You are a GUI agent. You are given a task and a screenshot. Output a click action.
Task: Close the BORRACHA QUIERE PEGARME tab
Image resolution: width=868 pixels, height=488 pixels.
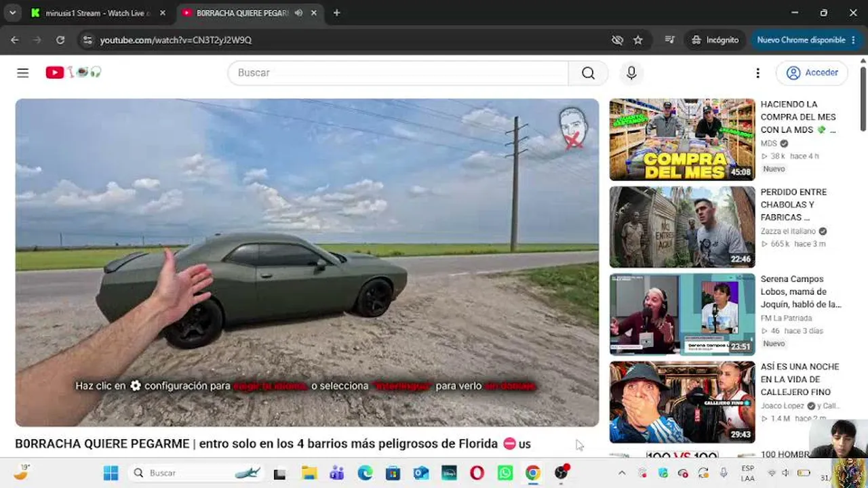pyautogui.click(x=314, y=13)
